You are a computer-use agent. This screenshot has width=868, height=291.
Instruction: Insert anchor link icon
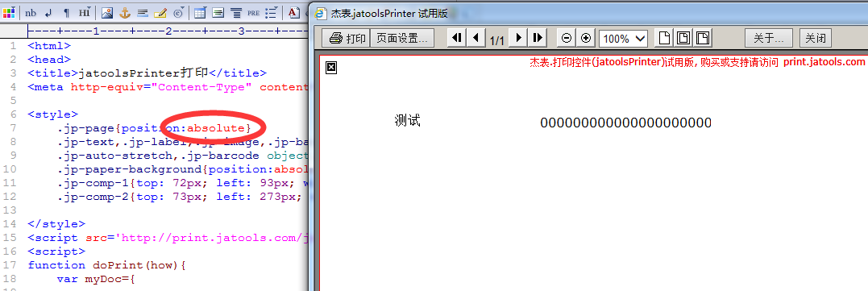[x=125, y=12]
